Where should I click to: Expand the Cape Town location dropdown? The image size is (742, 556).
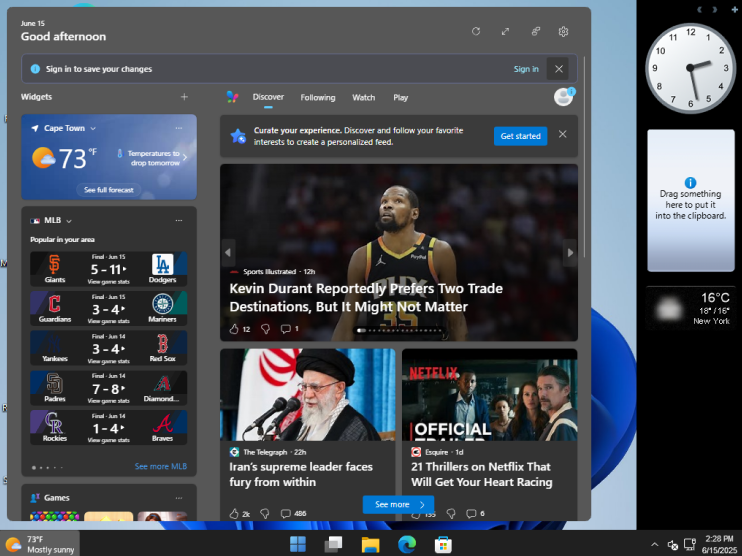click(x=93, y=129)
